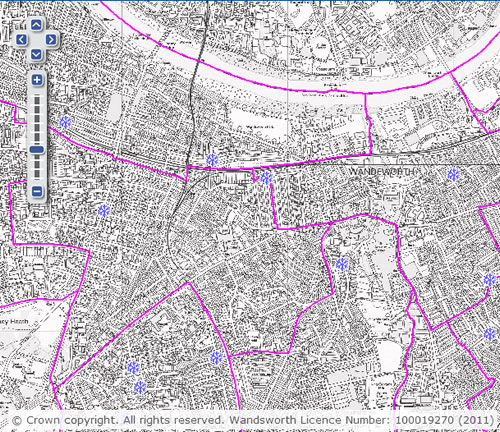The height and width of the screenshot is (432, 500).
Task: Zoom in using the plus button
Action: coord(37,80)
